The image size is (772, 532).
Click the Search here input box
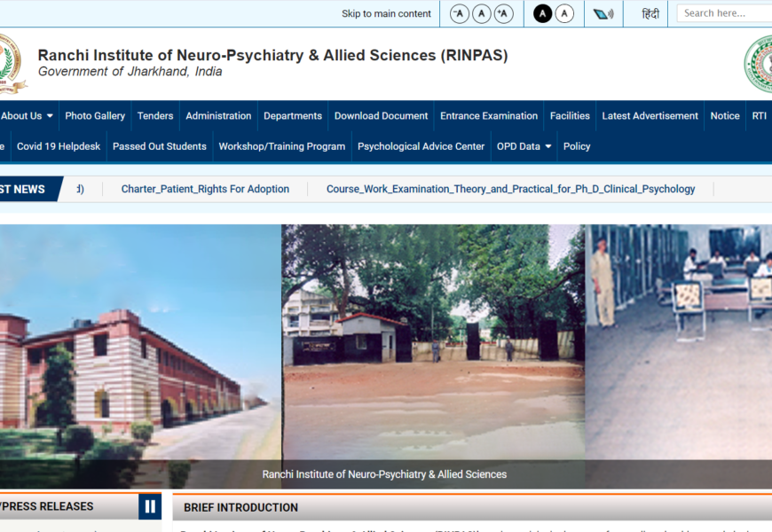tap(725, 13)
